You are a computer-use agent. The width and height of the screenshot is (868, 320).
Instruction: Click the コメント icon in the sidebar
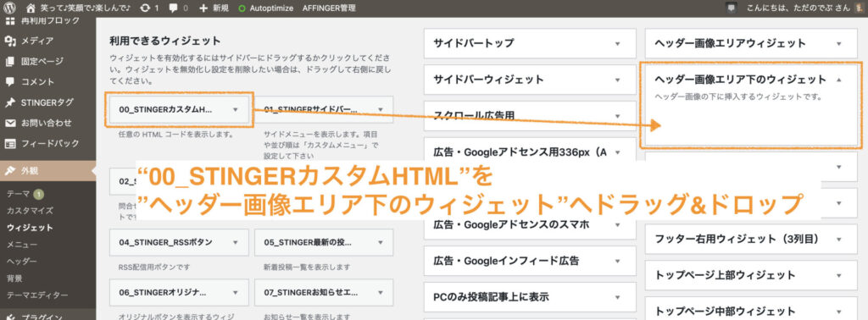click(10, 81)
